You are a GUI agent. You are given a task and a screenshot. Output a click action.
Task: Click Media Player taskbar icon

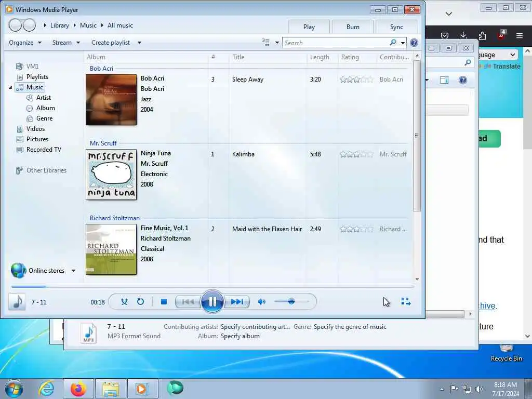coord(142,389)
